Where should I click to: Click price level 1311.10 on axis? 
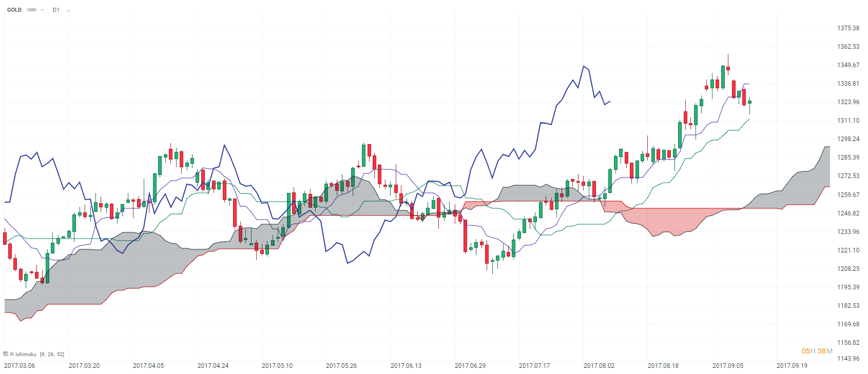coord(848,121)
